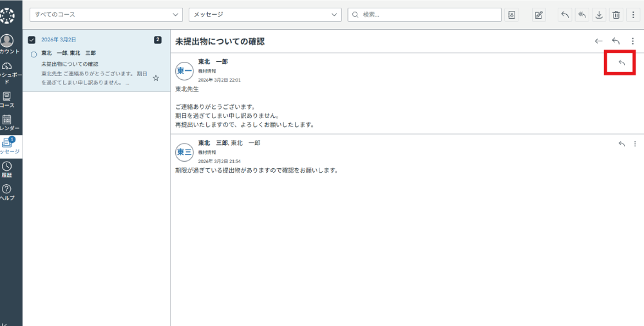The height and width of the screenshot is (326, 644).
Task: Open conversation header more options
Action: point(632,41)
